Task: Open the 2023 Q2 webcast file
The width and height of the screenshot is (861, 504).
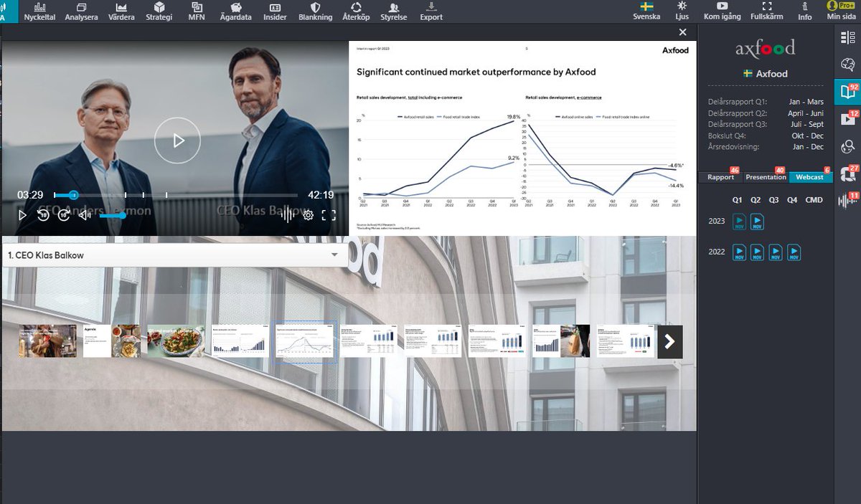Action: pos(757,223)
